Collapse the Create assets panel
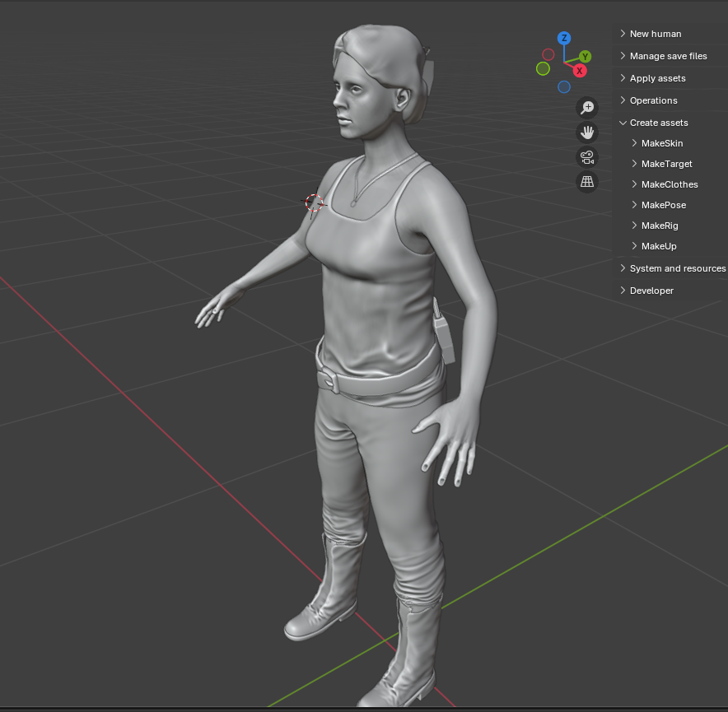This screenshot has height=712, width=728. pyautogui.click(x=670, y=123)
